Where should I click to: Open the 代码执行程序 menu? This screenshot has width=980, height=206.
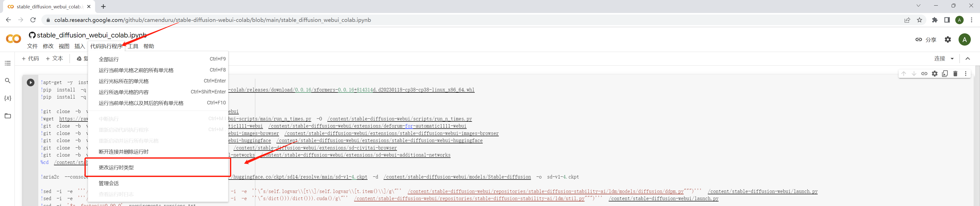click(x=106, y=46)
